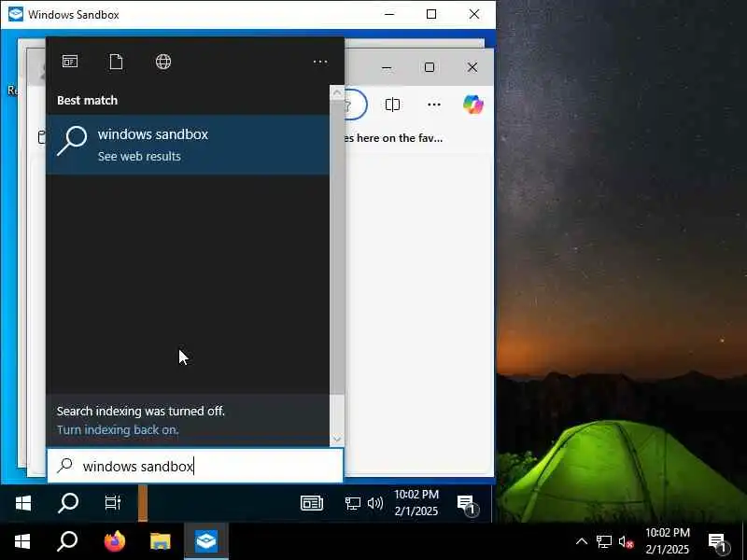Filter search results by Web globe icon
747x560 pixels.
163,62
